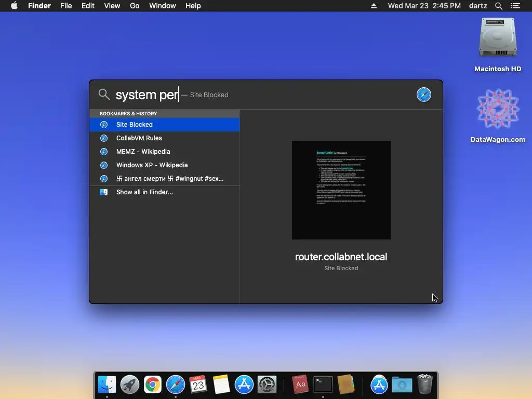Open System Preferences gear in Dock

[x=267, y=385]
